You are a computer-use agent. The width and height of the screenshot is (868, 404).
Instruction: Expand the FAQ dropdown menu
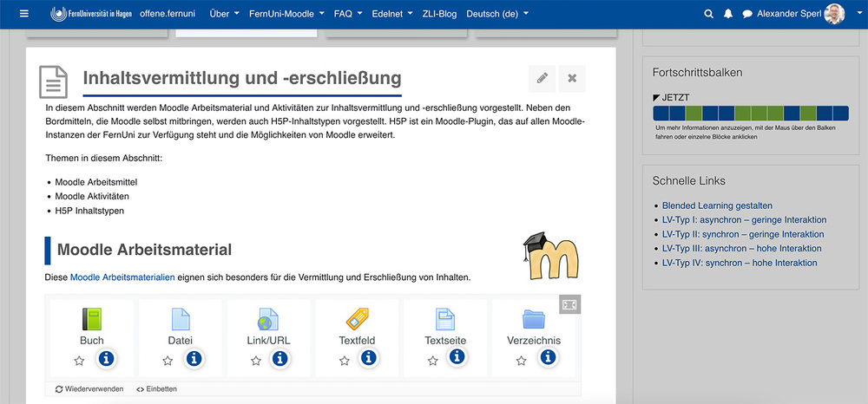348,14
